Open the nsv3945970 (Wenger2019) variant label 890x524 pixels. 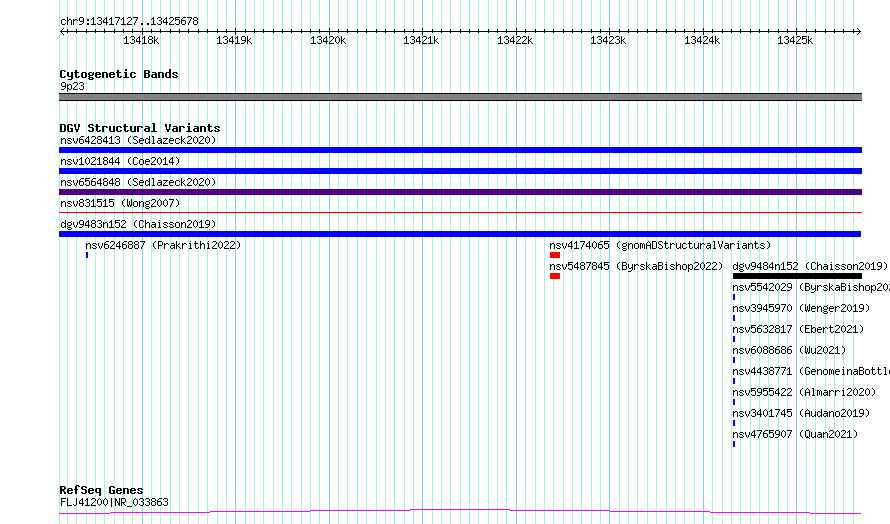point(801,308)
